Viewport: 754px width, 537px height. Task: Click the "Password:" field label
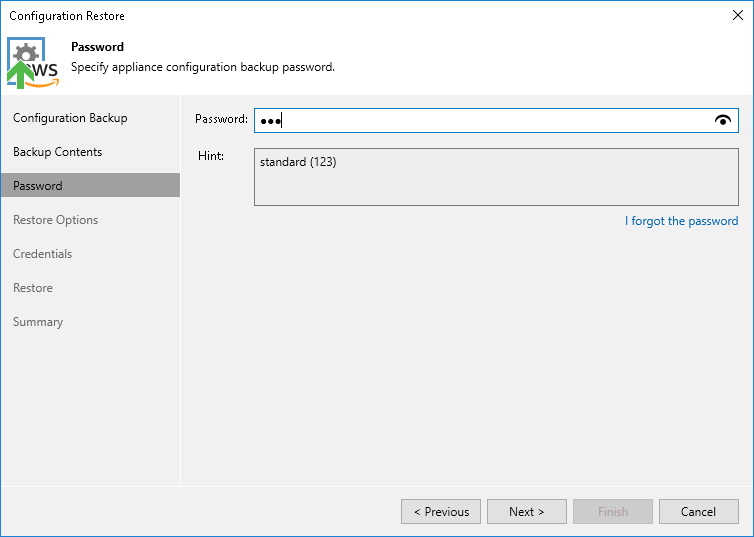[221, 119]
